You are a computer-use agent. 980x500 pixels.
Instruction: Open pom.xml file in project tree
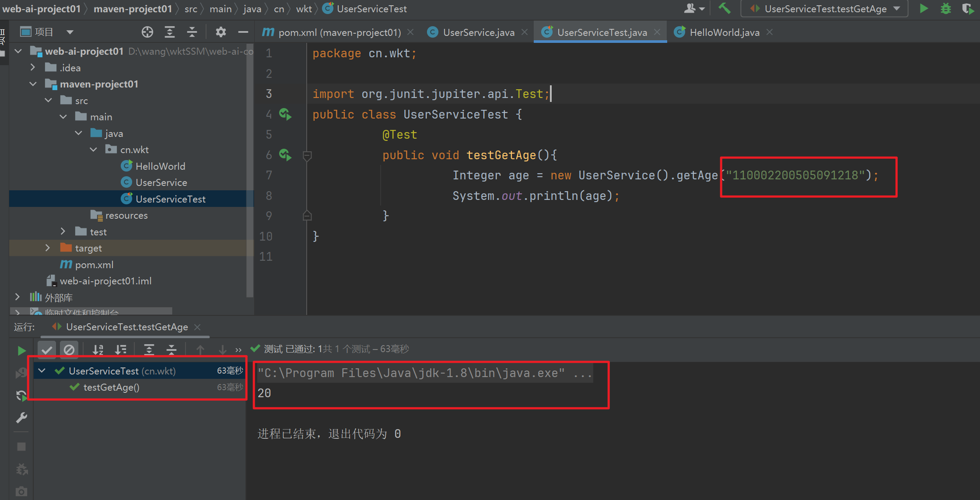[x=94, y=265]
